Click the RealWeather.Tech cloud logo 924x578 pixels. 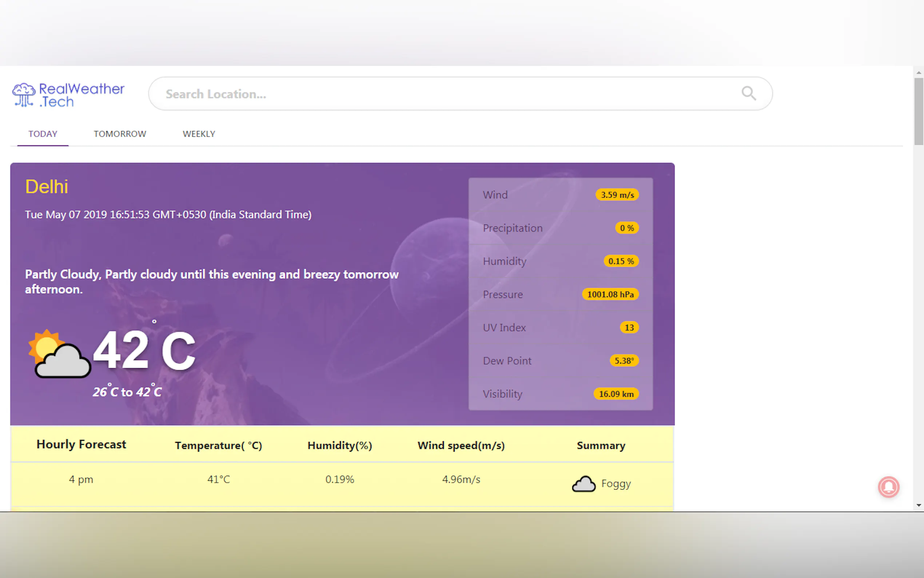24,95
